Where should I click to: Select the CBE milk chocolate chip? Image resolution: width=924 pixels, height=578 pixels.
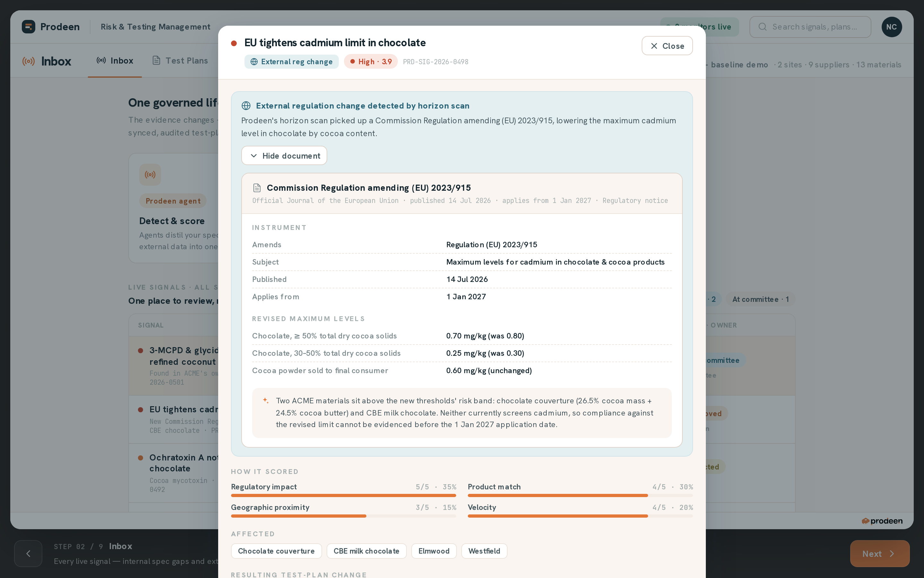point(366,551)
